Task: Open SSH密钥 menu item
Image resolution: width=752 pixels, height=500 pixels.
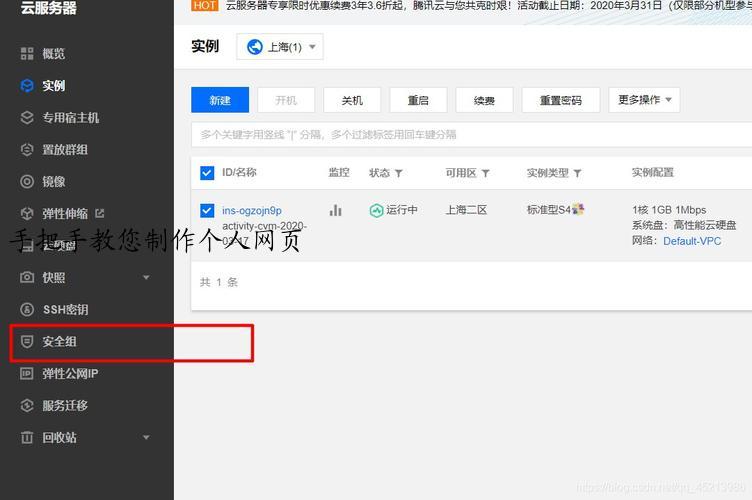Action: tap(65, 310)
